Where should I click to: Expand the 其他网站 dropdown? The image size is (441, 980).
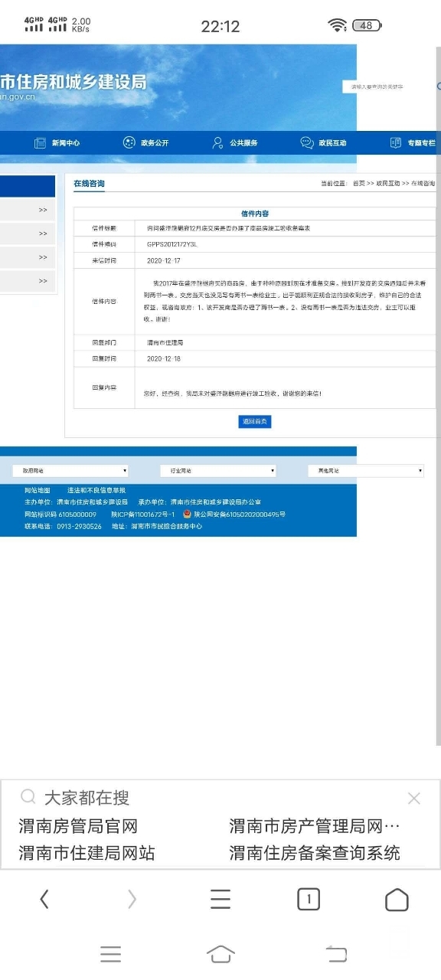coord(366,471)
